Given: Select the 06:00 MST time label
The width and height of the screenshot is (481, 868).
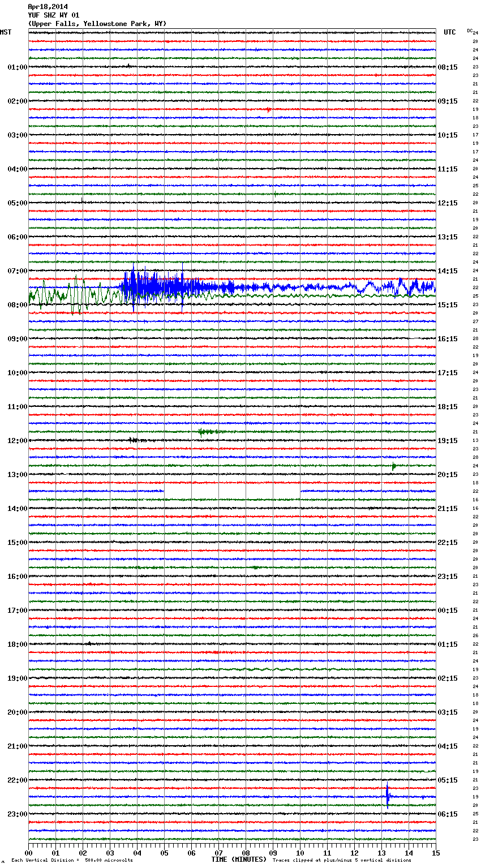Looking at the screenshot, I should 18,237.
